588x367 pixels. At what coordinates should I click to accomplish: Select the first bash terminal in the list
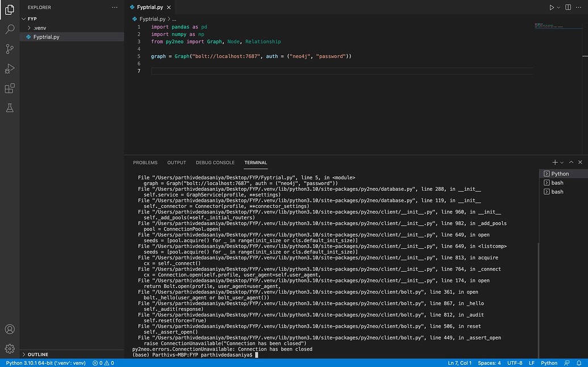click(x=556, y=182)
